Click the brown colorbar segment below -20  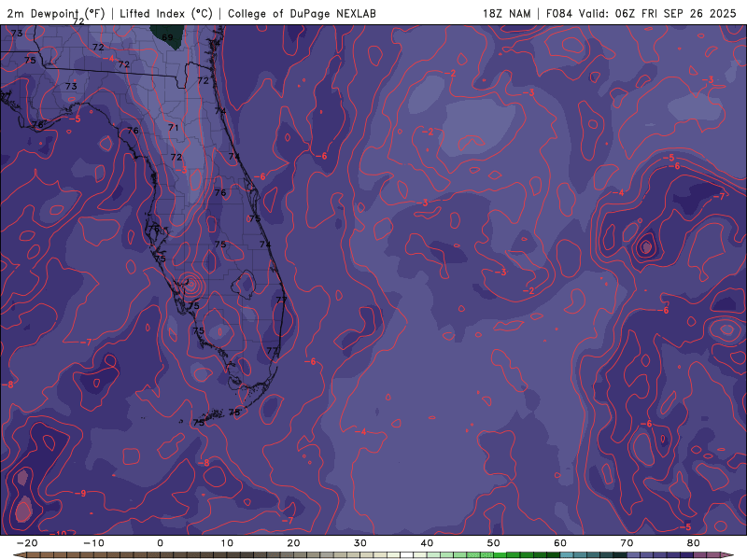click(34, 555)
